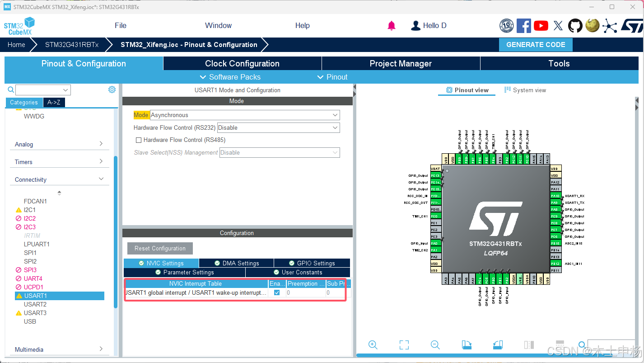The image size is (644, 363).
Task: Zoom in on the pinout view
Action: click(x=373, y=345)
